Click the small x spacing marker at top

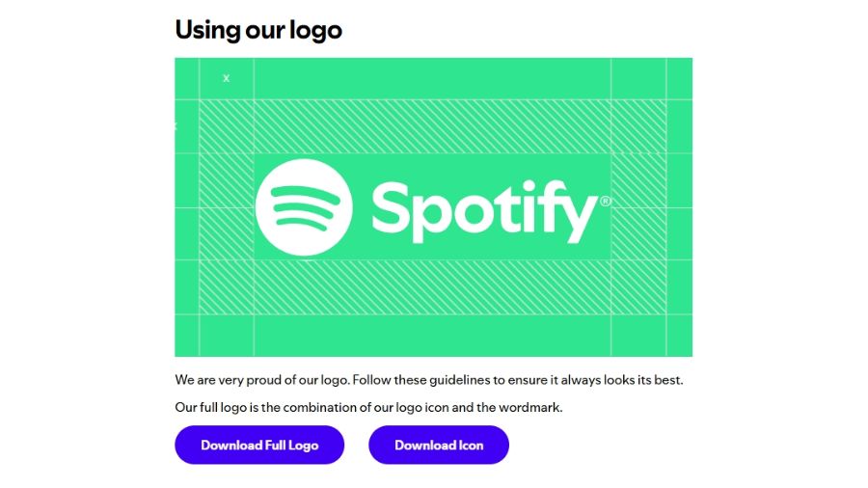coord(226,78)
